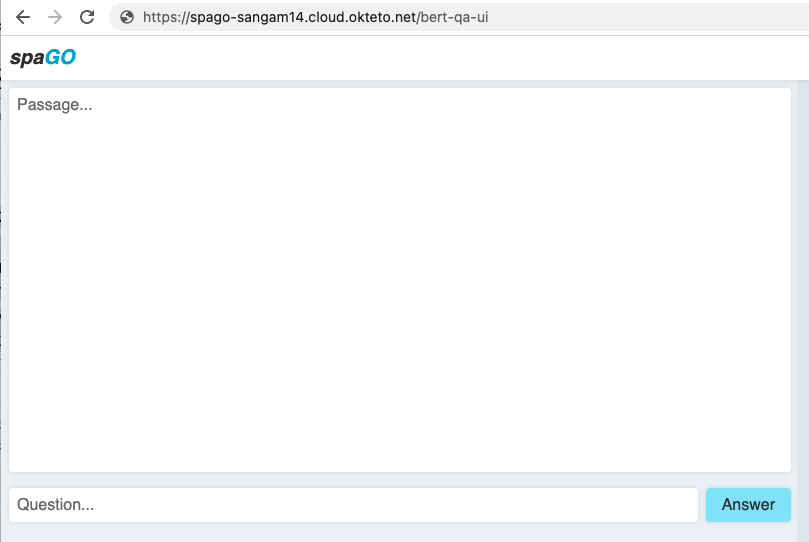Focus the Question input field
809x542 pixels.
coord(353,505)
